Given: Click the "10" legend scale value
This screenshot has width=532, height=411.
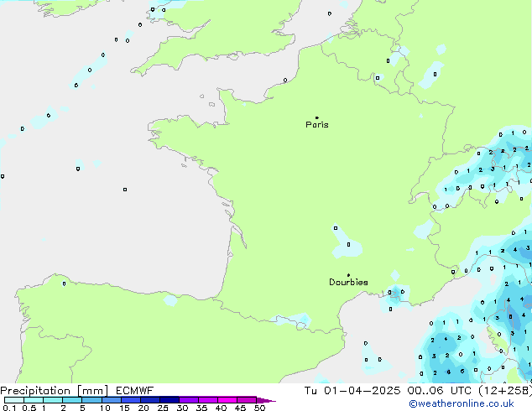Looking at the screenshot, I should click(105, 408).
